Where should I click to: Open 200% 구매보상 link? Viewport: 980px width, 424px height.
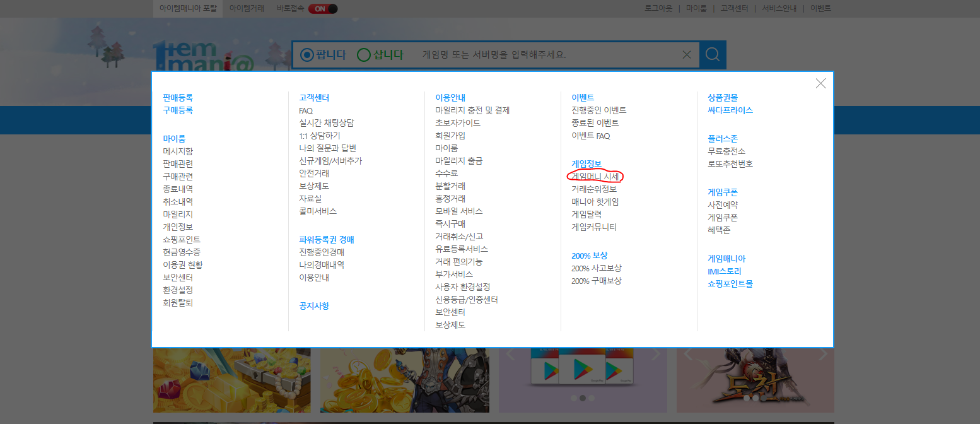pyautogui.click(x=597, y=281)
